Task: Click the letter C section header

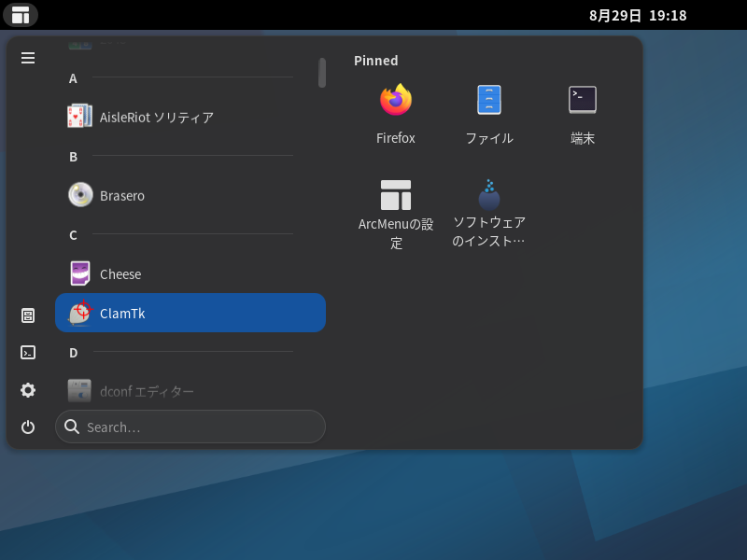Action: [x=73, y=235]
